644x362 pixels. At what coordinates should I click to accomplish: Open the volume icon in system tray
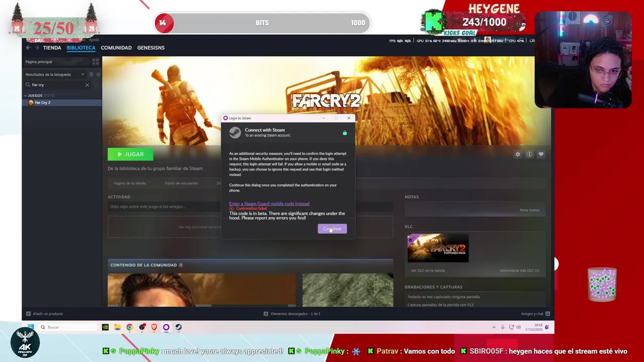518,327
